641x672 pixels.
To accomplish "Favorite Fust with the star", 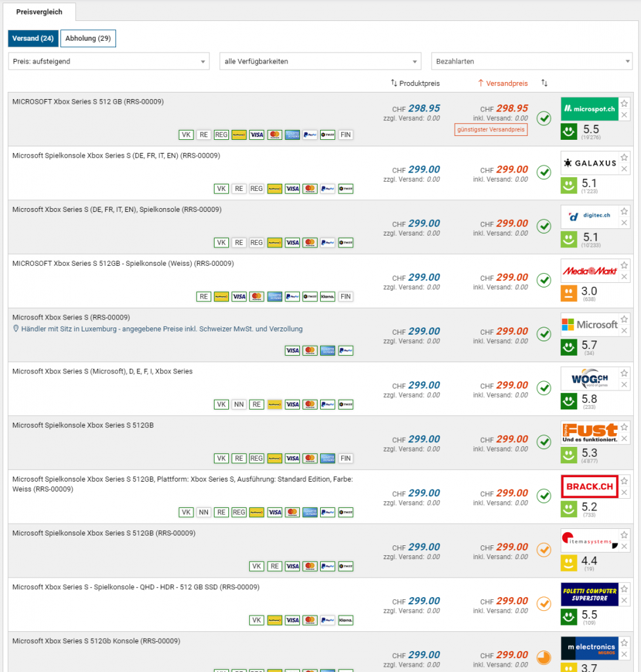I will pyautogui.click(x=625, y=427).
